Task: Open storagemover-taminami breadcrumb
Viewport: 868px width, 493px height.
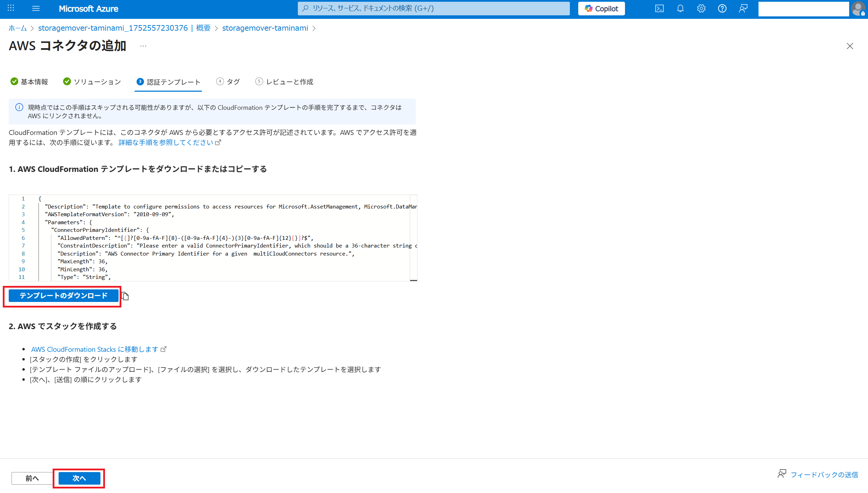Action: click(265, 28)
